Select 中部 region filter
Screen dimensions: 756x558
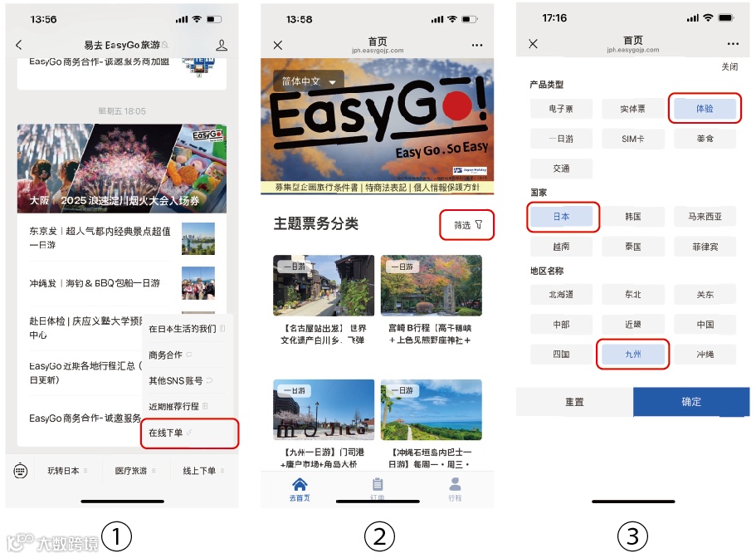click(561, 325)
